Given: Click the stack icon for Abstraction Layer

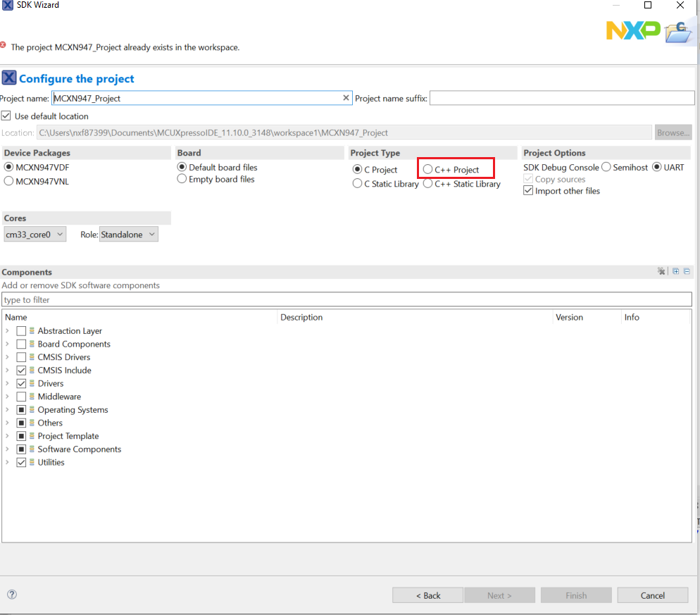Looking at the screenshot, I should tap(32, 330).
